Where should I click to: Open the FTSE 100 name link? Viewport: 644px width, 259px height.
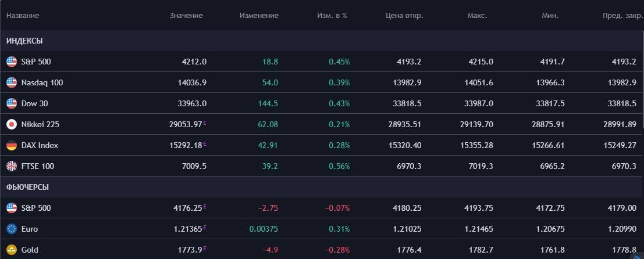[x=38, y=166]
